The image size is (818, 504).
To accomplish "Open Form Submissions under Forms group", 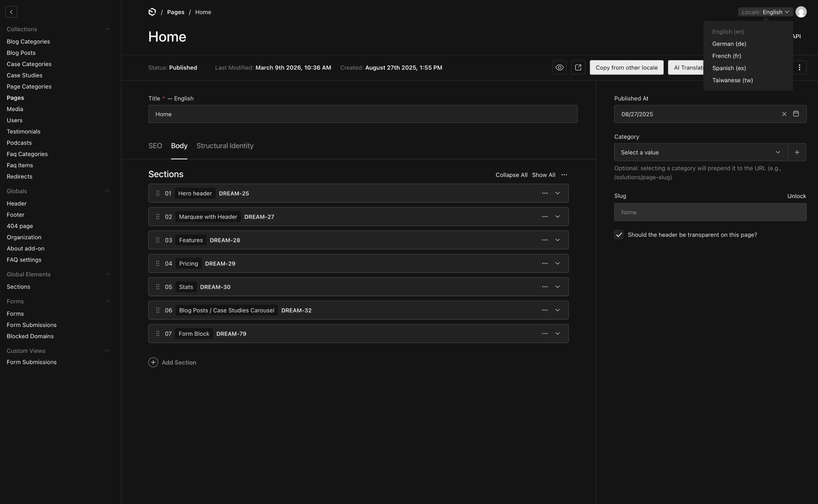I will [32, 325].
